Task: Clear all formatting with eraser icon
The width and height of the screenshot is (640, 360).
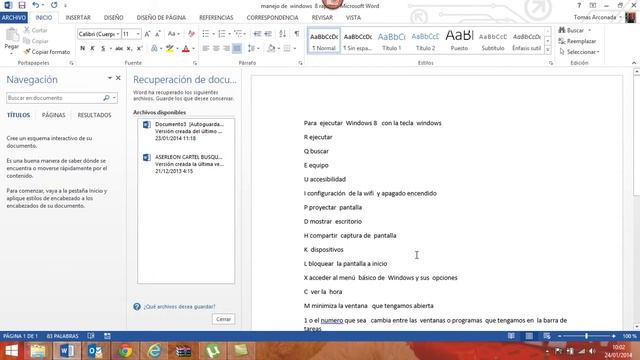Action: point(191,34)
